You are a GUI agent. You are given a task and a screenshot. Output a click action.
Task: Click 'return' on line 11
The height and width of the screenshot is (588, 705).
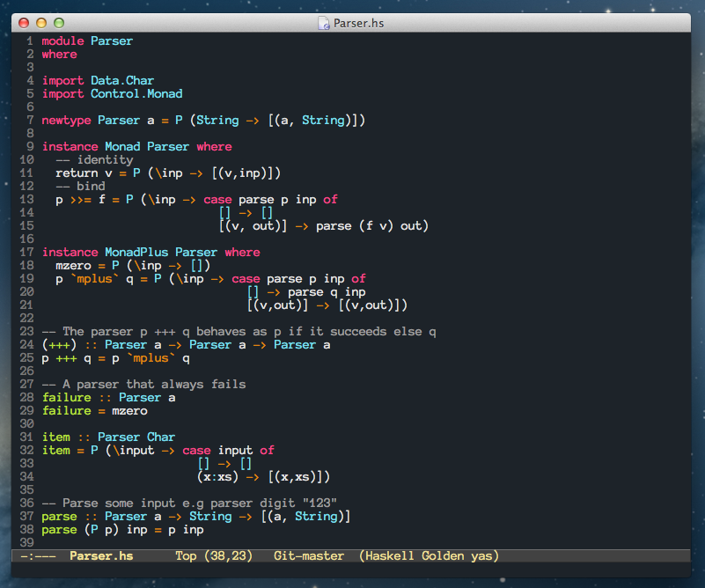[77, 173]
